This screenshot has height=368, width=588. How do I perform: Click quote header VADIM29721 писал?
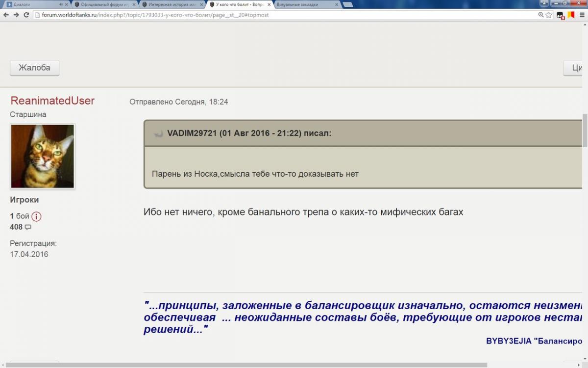(249, 133)
